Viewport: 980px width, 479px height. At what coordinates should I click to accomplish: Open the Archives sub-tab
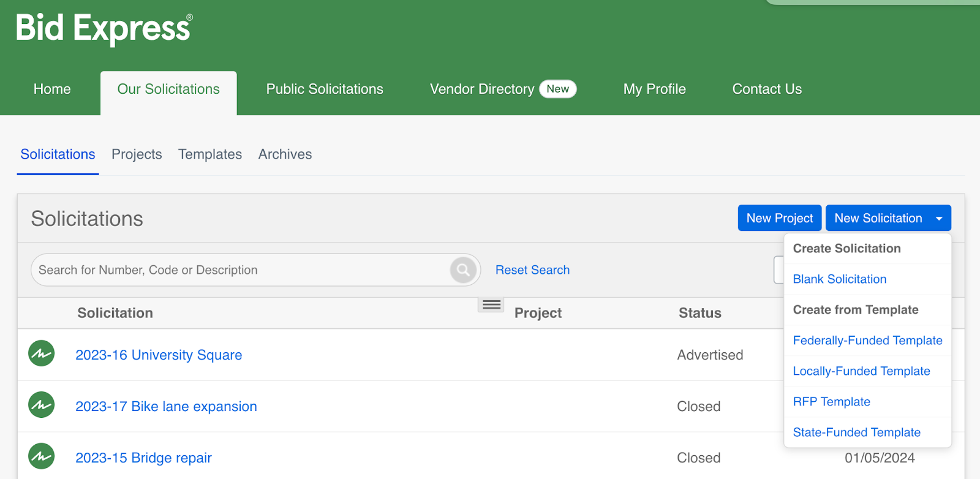point(285,154)
